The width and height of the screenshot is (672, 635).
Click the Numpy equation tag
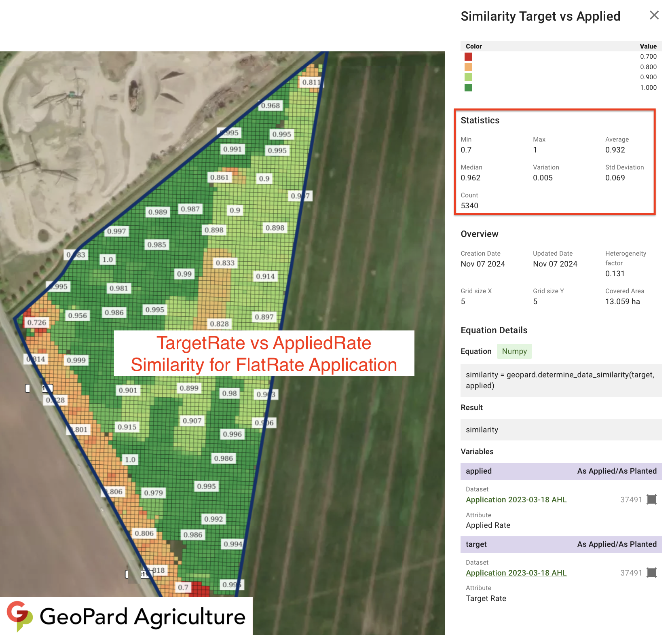tap(514, 351)
